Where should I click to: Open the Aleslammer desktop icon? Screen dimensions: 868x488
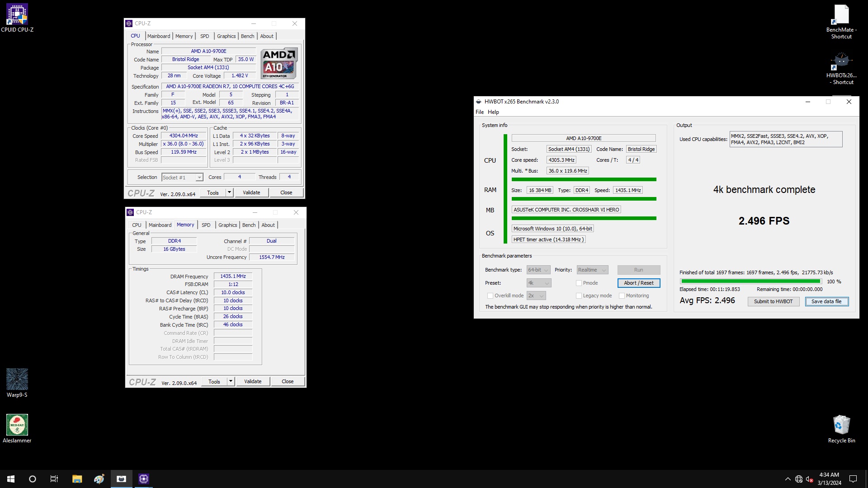(x=17, y=429)
